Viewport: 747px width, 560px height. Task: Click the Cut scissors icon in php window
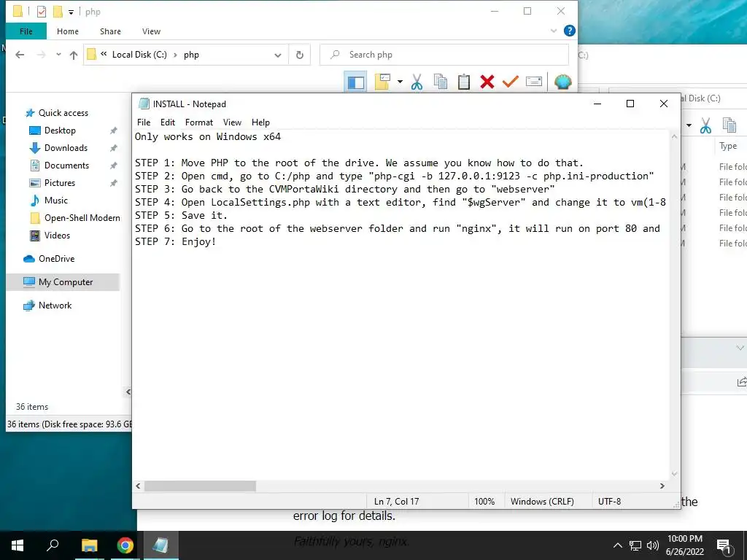click(417, 82)
